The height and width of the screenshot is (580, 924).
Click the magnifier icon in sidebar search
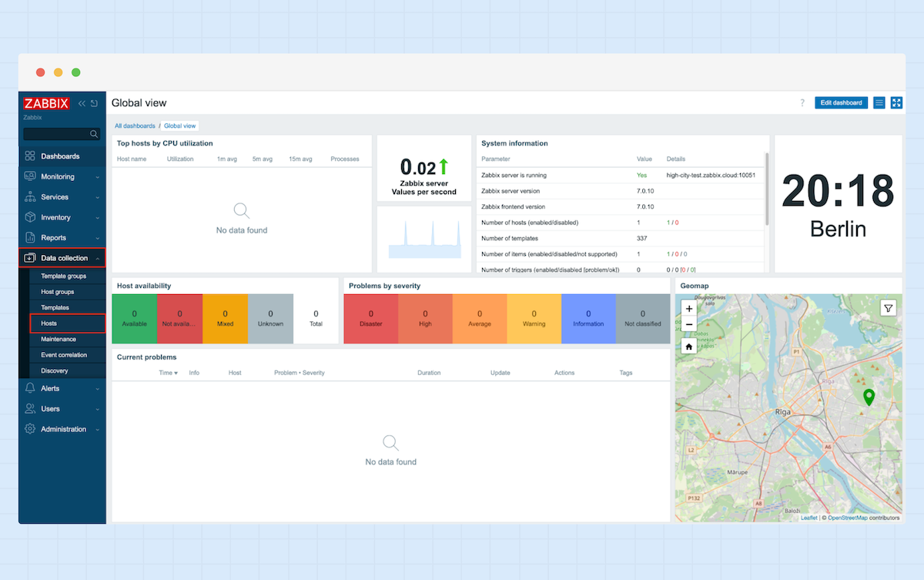(94, 134)
